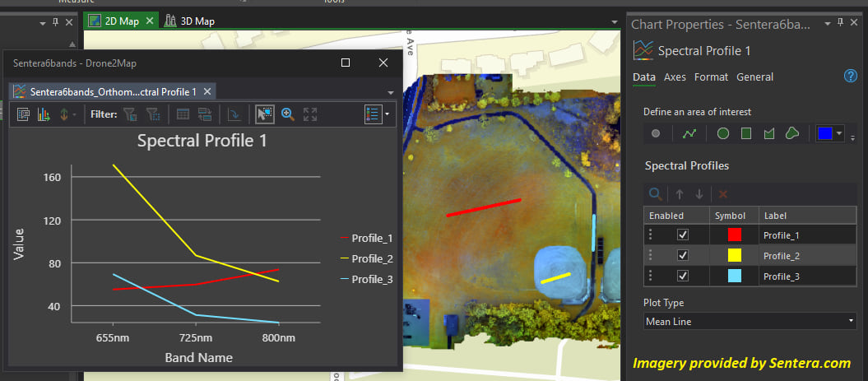Viewport: 868px width, 381px height.
Task: Uncheck Enabled for Profile_3
Action: point(683,276)
